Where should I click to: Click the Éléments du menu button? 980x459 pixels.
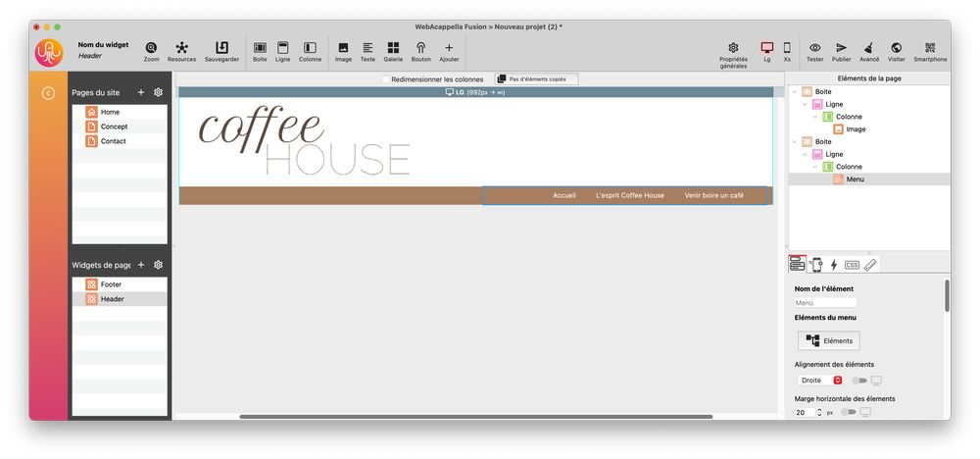tap(828, 340)
